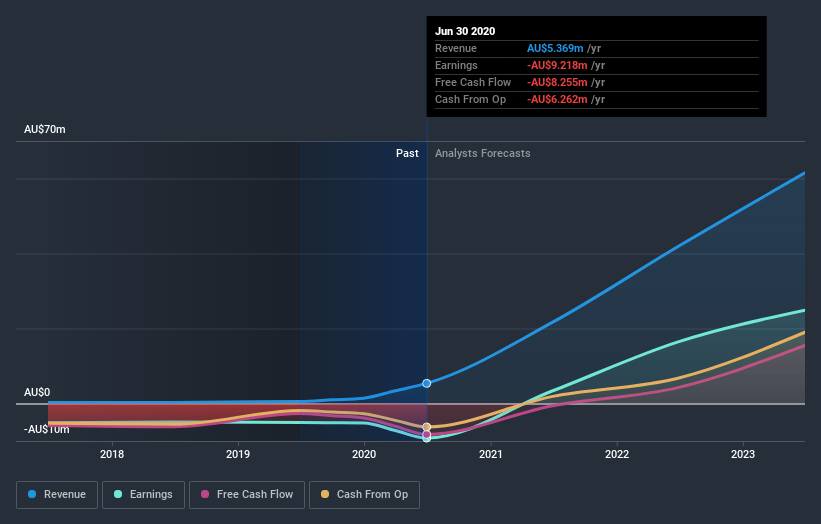Toggle the Cash From Op legend button
The height and width of the screenshot is (524, 821).
coord(364,495)
